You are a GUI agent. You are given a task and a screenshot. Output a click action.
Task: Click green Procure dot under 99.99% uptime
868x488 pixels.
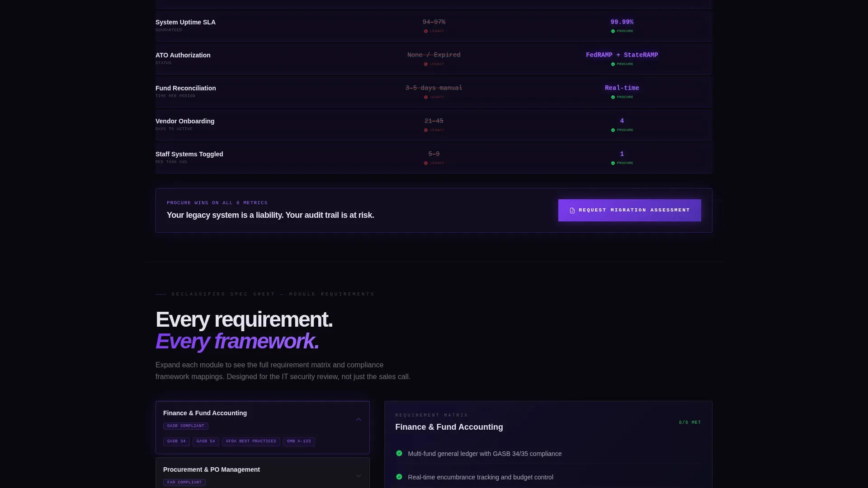613,31
